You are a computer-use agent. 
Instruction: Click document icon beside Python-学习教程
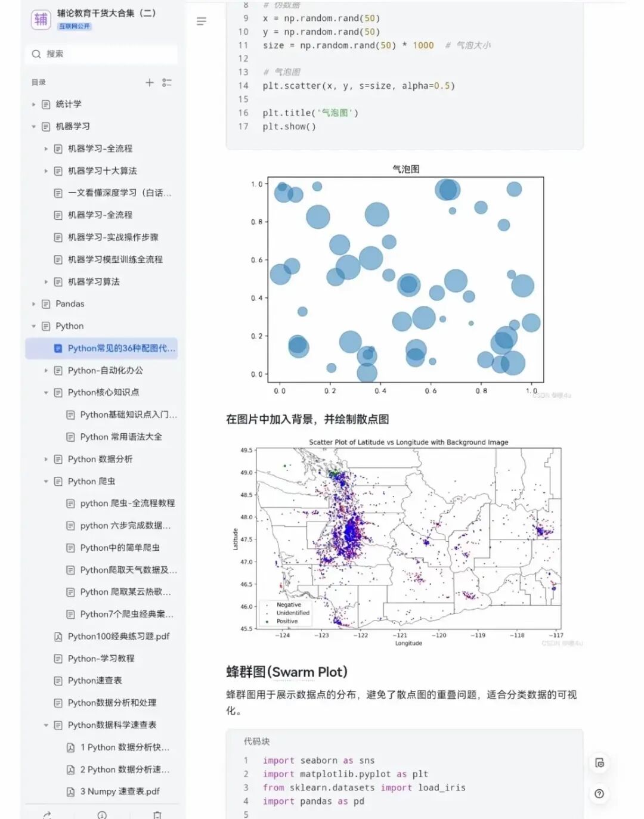(x=58, y=659)
